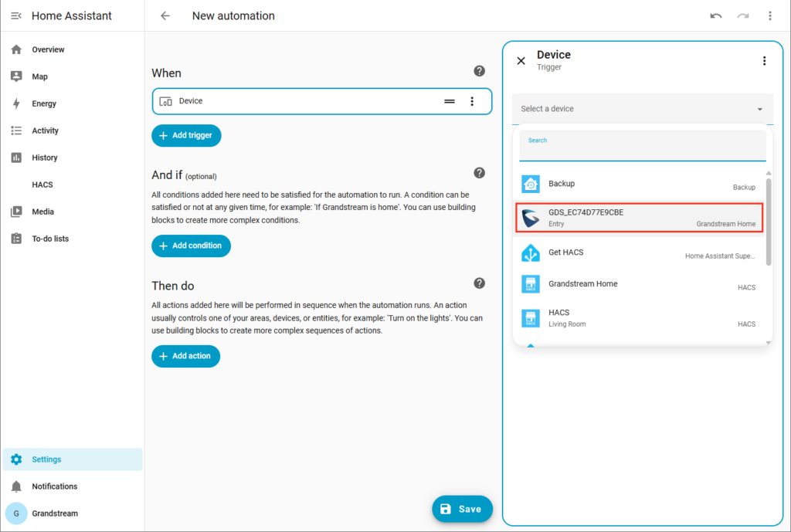Screen dimensions: 791x532
Task: Open help for the Then do section
Action: pyautogui.click(x=479, y=283)
